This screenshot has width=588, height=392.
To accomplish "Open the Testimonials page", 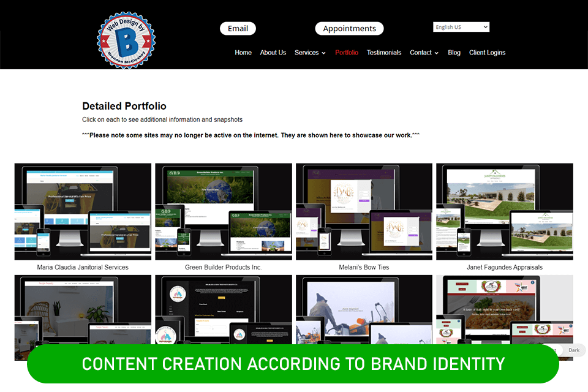I will (384, 53).
